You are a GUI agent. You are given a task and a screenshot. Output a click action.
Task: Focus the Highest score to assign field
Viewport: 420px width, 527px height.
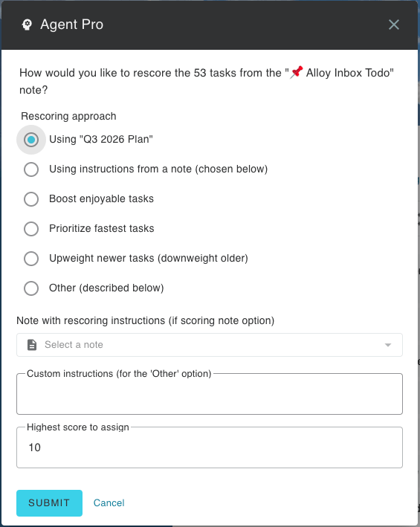click(x=210, y=447)
